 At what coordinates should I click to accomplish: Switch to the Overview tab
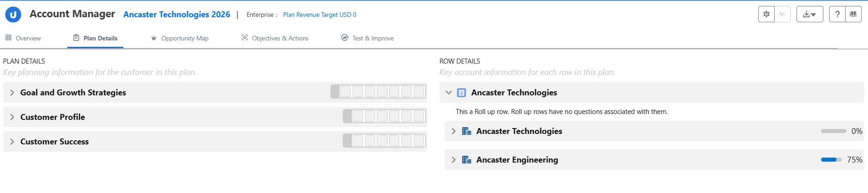23,38
